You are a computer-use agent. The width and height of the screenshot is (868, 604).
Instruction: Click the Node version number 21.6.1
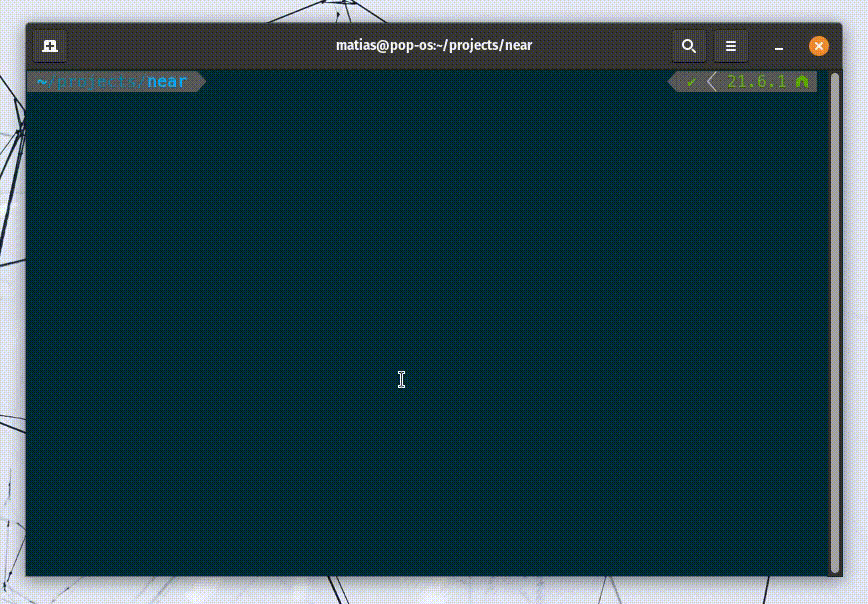pos(756,82)
